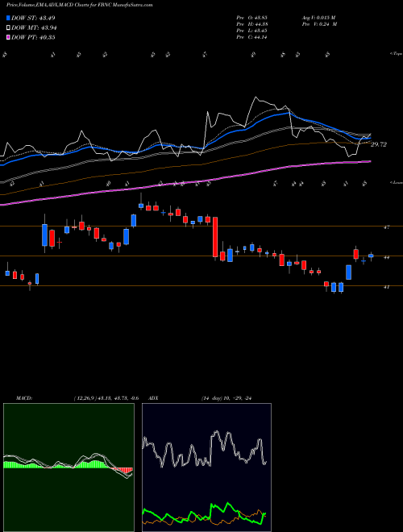The height and width of the screenshot is (532, 403).
Task: Select the chart title mentioning FBNC ManafaSutra.com
Action: point(79,5)
